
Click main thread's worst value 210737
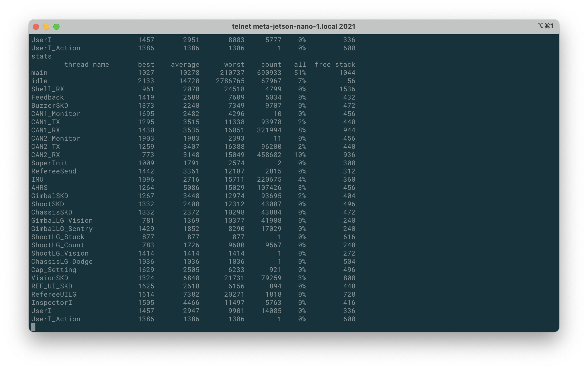232,73
